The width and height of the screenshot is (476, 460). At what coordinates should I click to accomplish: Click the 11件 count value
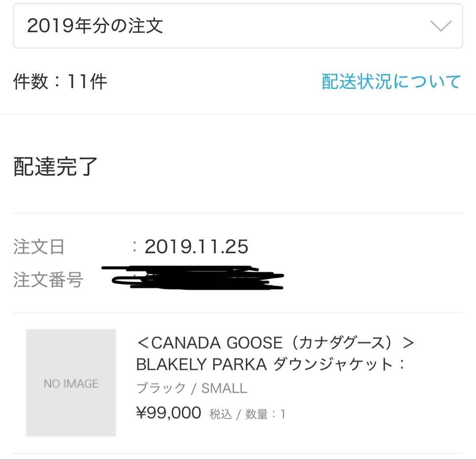pos(87,82)
